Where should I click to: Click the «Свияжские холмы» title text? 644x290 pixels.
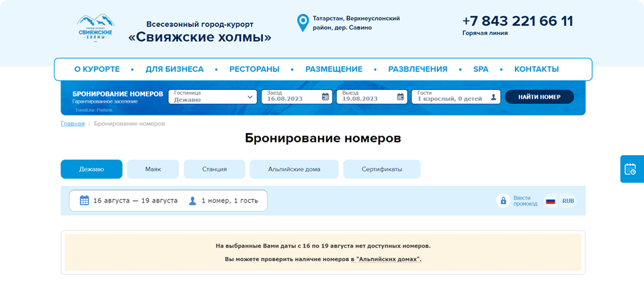point(200,38)
